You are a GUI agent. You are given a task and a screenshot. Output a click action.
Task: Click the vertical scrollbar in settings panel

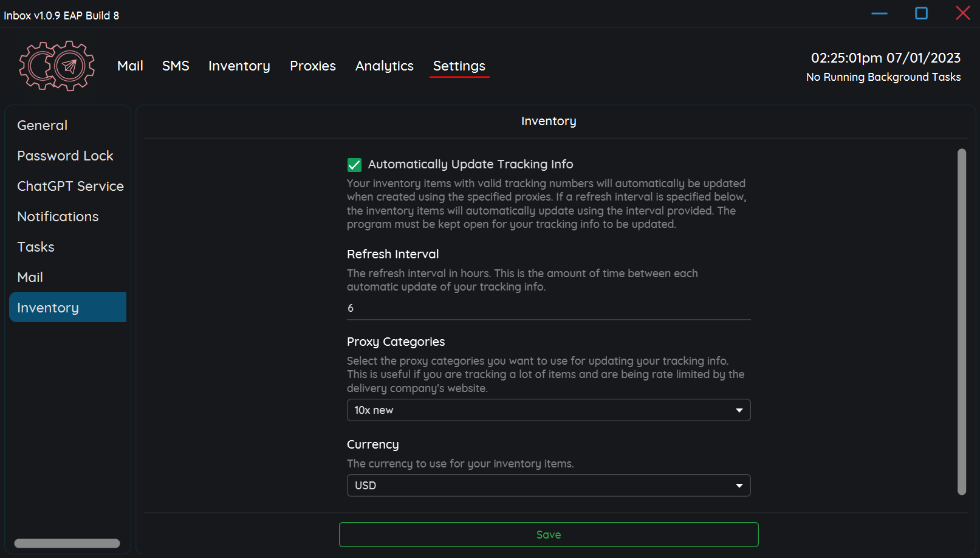point(961,322)
